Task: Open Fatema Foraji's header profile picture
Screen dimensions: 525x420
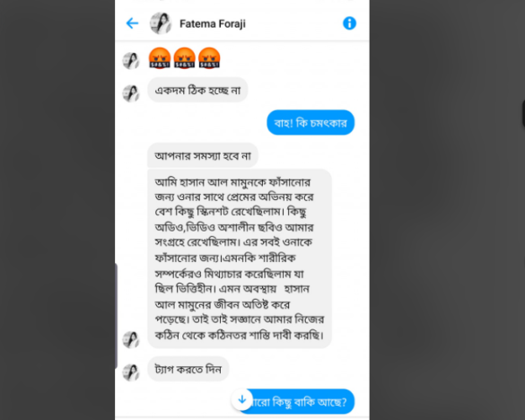Action: tap(161, 23)
